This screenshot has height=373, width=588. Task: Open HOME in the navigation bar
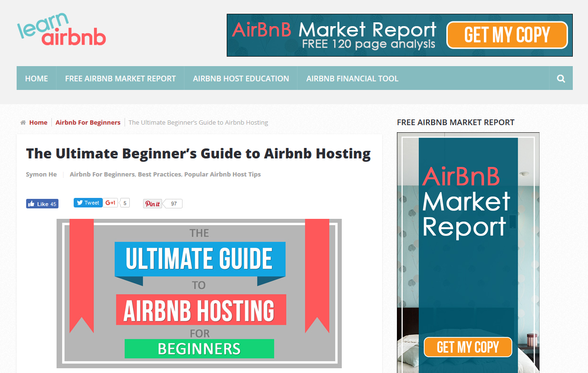click(37, 79)
